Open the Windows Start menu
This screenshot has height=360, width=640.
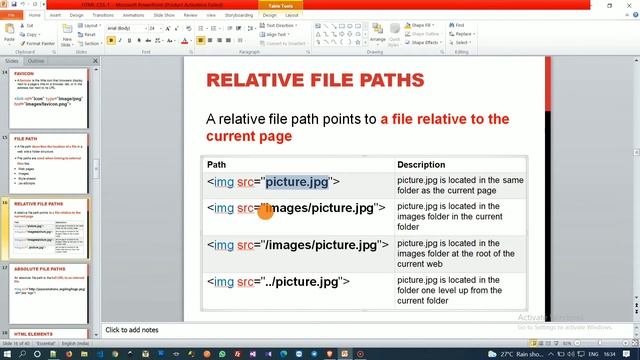[7, 354]
